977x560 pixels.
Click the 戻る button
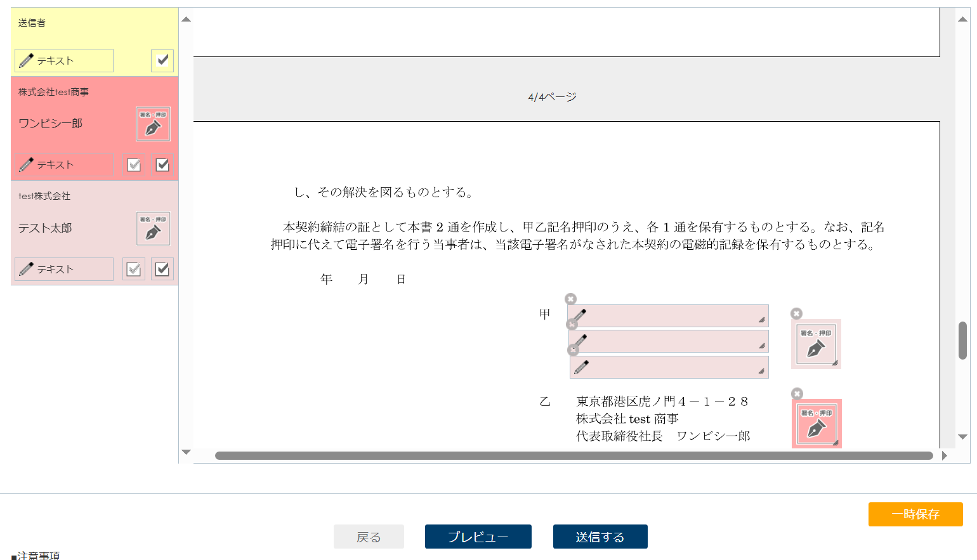(369, 537)
